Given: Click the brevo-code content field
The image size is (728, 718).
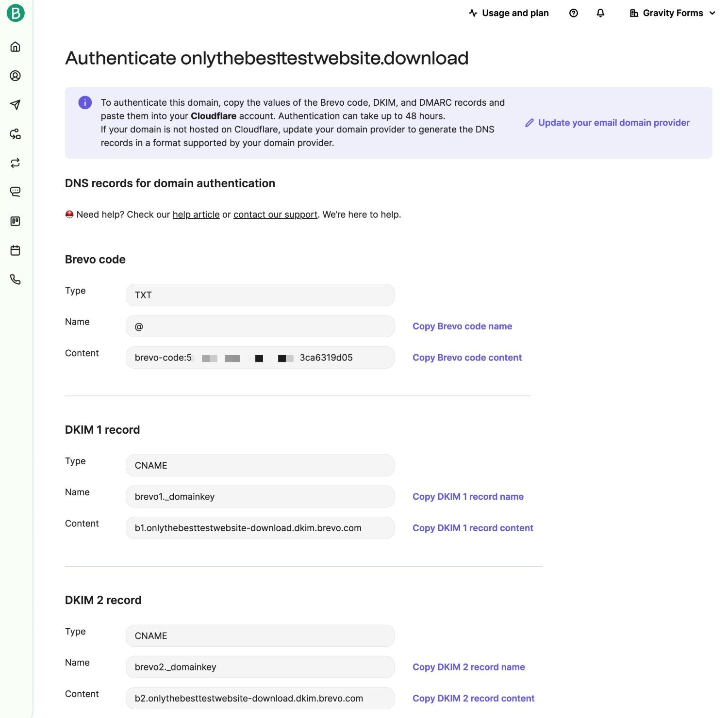Looking at the screenshot, I should click(260, 358).
